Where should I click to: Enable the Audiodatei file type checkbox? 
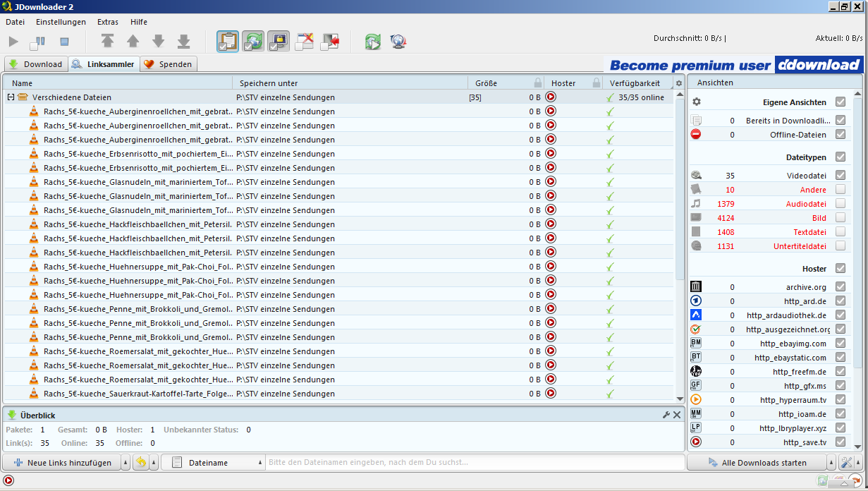(x=840, y=203)
